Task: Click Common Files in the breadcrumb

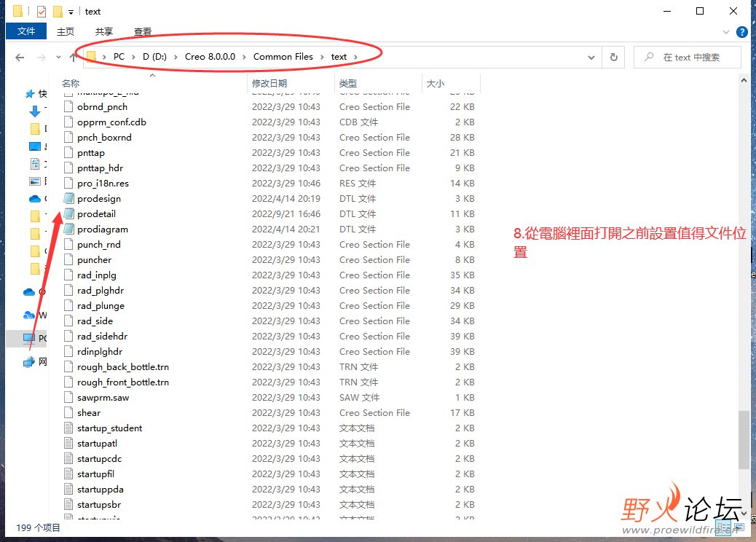Action: 283,57
